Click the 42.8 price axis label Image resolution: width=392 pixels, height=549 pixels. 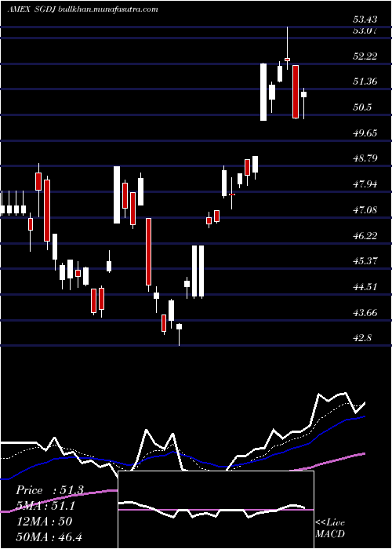click(x=362, y=338)
